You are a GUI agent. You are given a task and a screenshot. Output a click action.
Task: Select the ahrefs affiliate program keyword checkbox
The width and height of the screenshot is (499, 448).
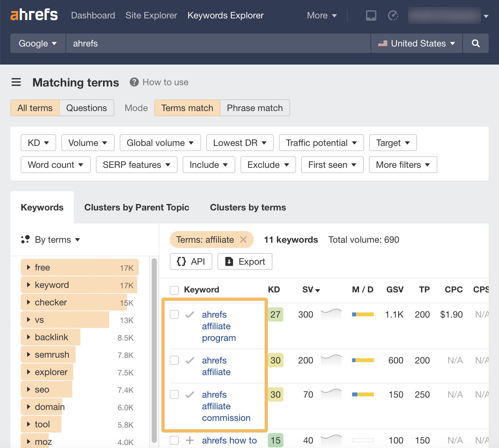[x=174, y=314]
